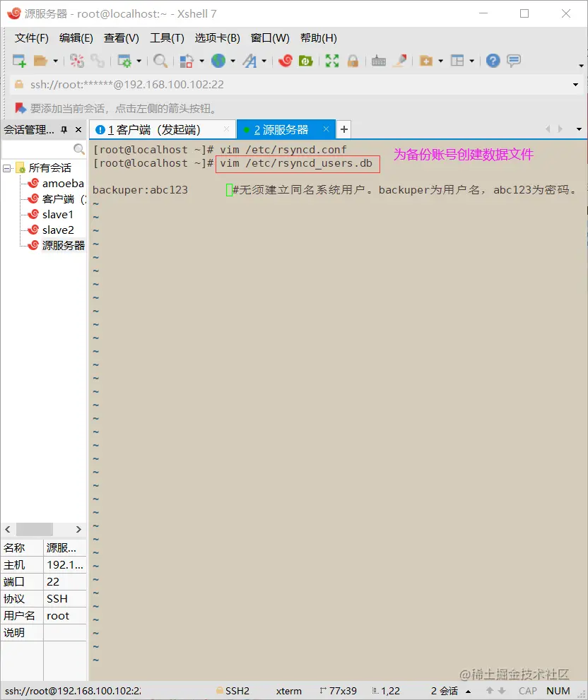Expand the new folder dropdown arrow
This screenshot has width=588, height=700.
click(440, 61)
